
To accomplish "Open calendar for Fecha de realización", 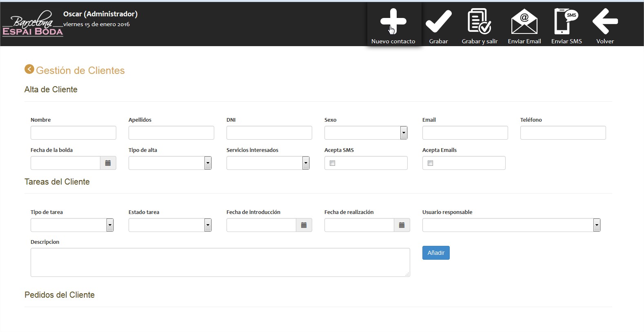I will (402, 225).
